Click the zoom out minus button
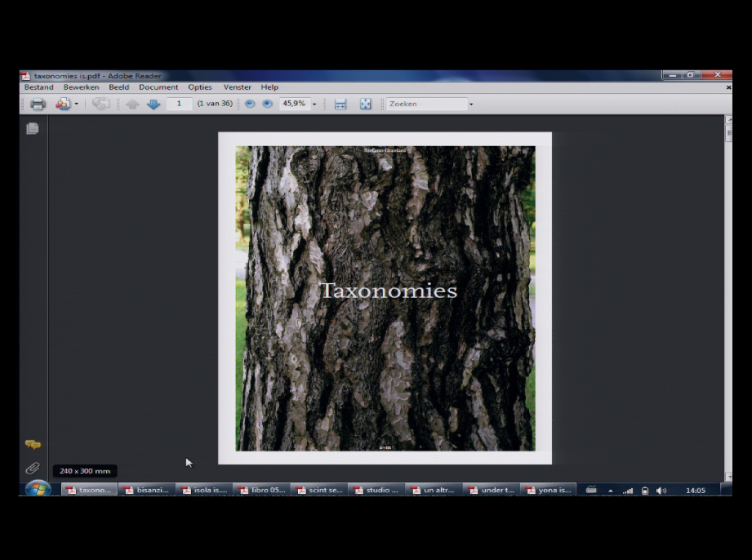The image size is (752, 560). [x=250, y=104]
